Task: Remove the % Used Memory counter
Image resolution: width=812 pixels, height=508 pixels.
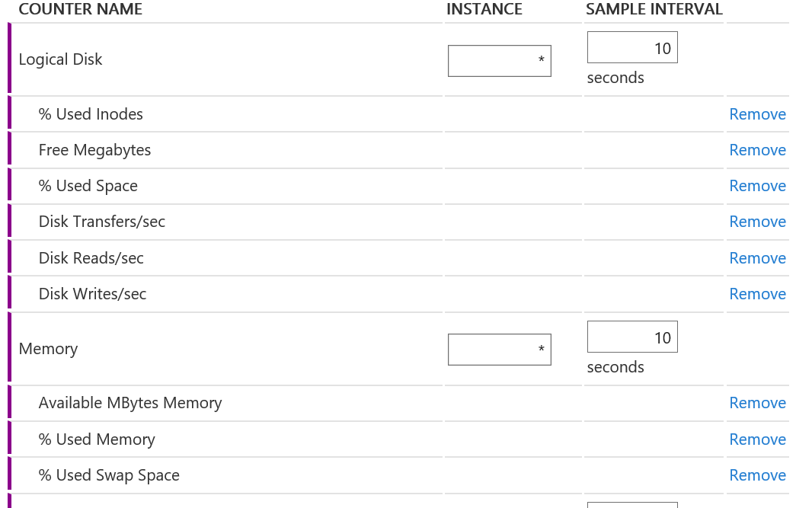Action: [x=757, y=439]
